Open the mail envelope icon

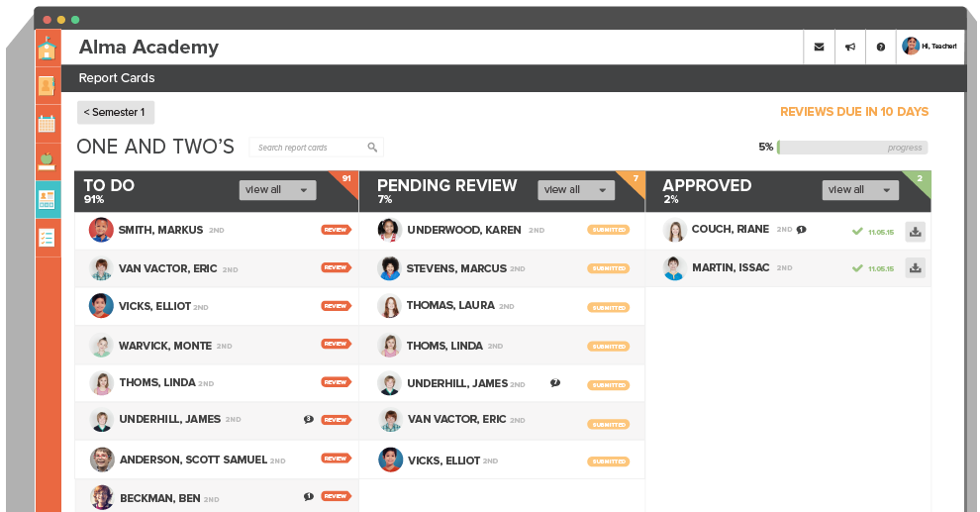point(819,47)
